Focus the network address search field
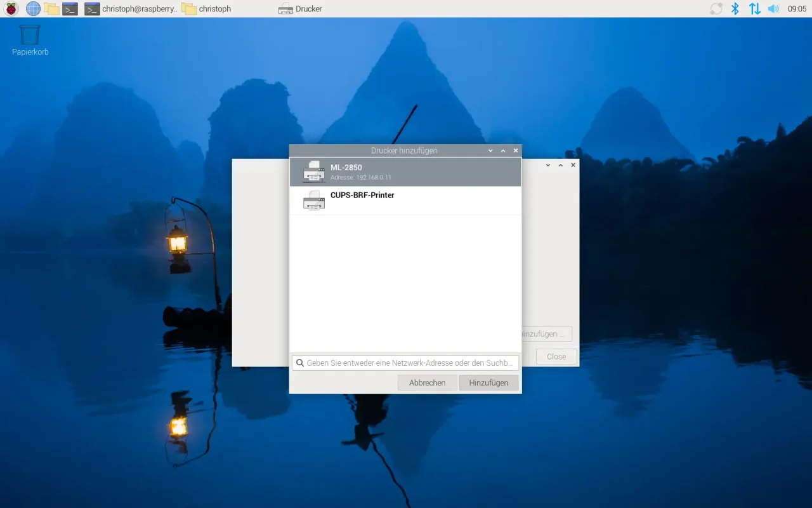The image size is (812, 508). (409, 363)
